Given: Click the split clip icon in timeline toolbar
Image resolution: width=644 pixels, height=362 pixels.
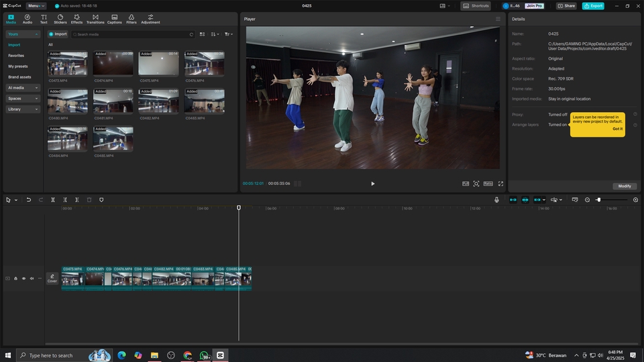Looking at the screenshot, I should coord(53,200).
